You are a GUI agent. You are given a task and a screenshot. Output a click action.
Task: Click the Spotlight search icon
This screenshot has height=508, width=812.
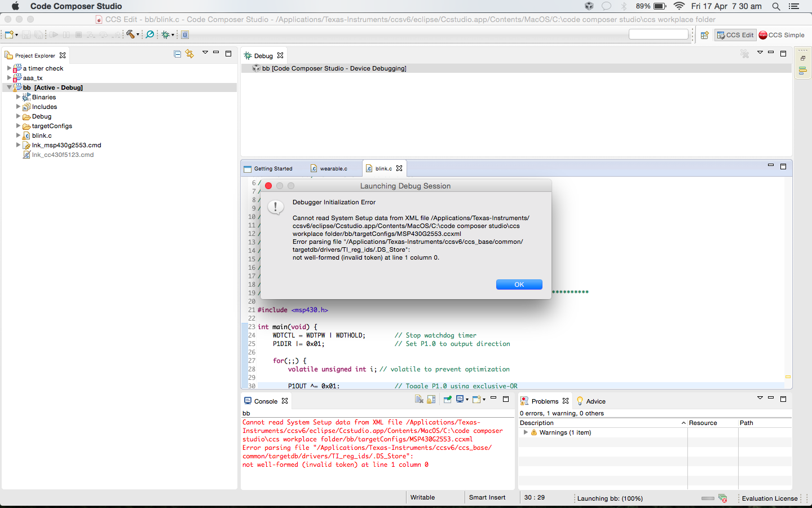coord(776,6)
